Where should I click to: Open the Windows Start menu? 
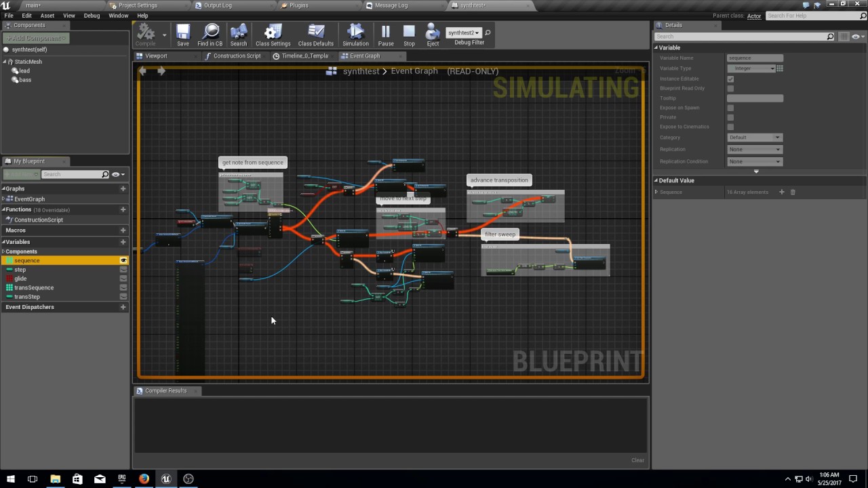click(x=10, y=479)
